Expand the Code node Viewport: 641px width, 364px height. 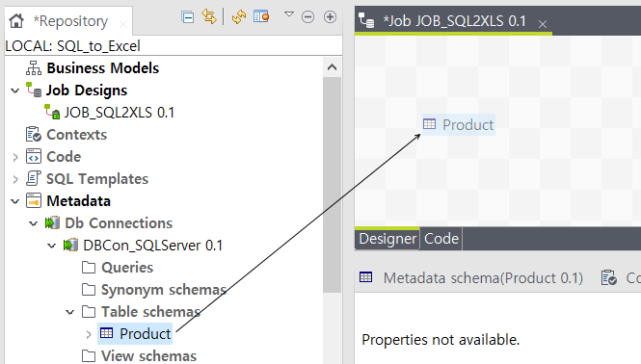coord(15,157)
